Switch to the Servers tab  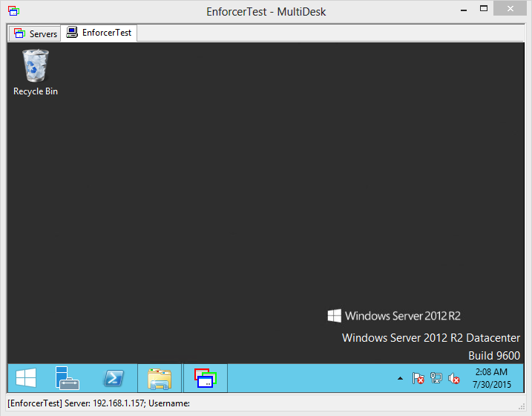[35, 33]
